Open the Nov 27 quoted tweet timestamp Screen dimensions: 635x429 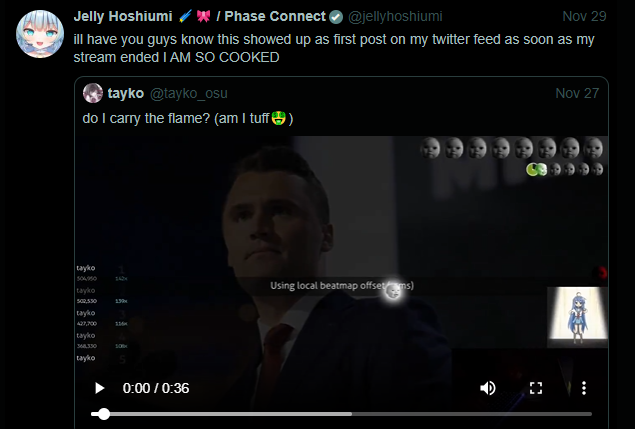pyautogui.click(x=576, y=93)
